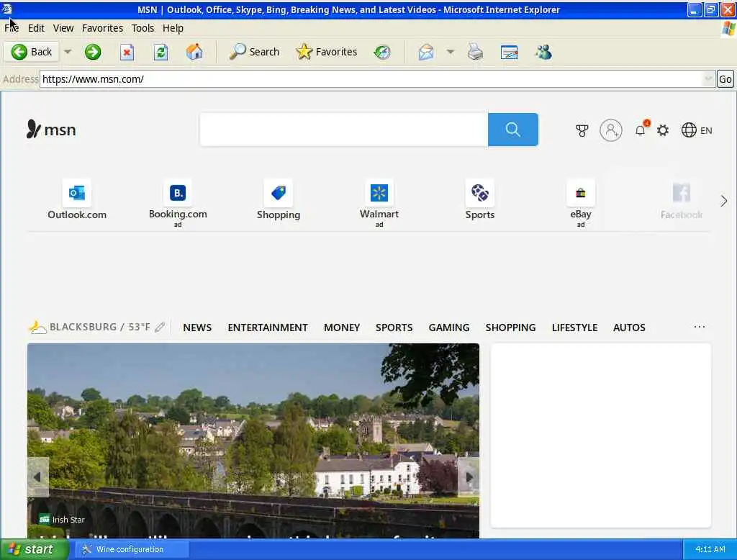Show next carousel story arrow
Screen dimensions: 737x560
click(x=469, y=477)
